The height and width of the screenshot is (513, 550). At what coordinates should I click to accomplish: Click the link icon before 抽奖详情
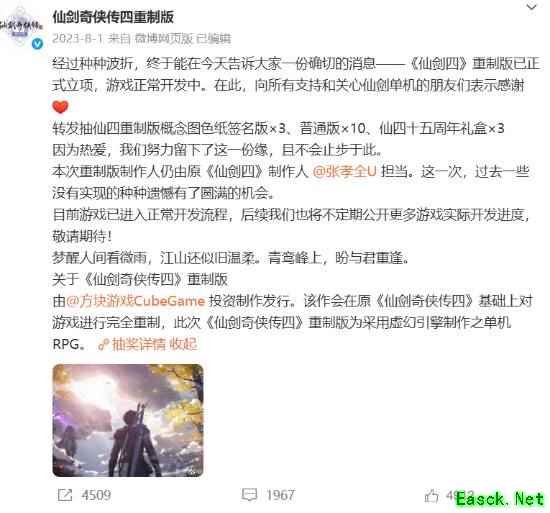[x=103, y=345]
